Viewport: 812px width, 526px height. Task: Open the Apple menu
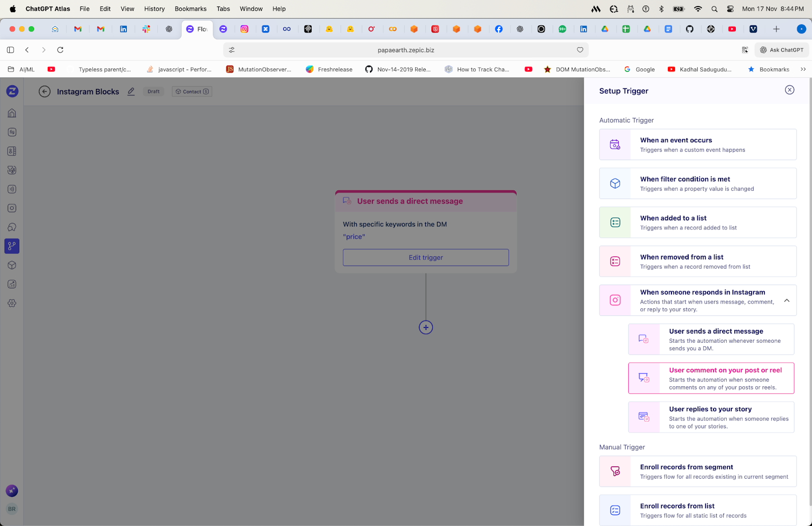(x=13, y=9)
